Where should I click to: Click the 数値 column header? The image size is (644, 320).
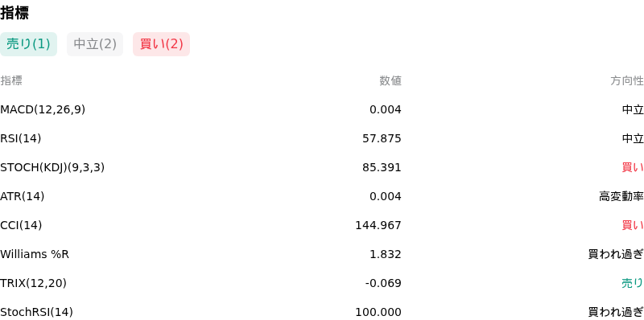click(390, 81)
